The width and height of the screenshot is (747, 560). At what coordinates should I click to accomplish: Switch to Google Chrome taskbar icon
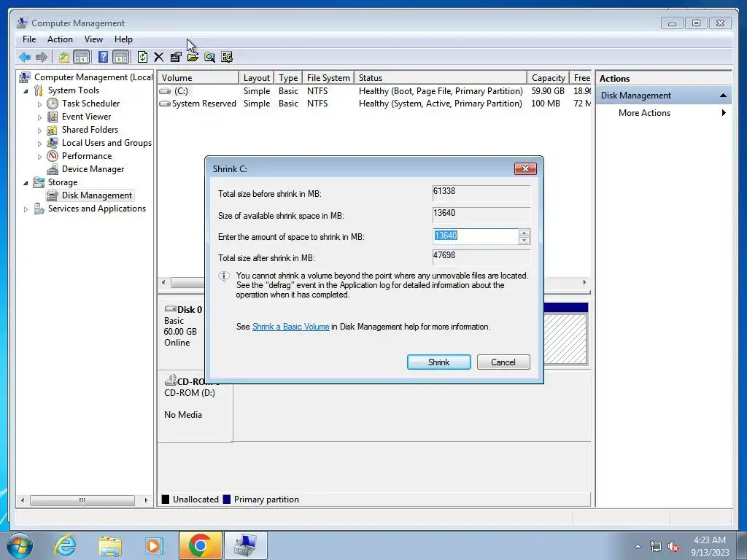pos(201,545)
